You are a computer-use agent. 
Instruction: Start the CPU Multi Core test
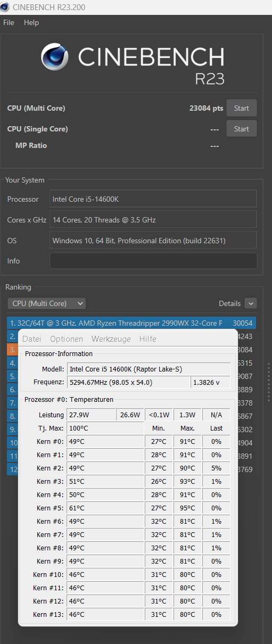tap(242, 108)
